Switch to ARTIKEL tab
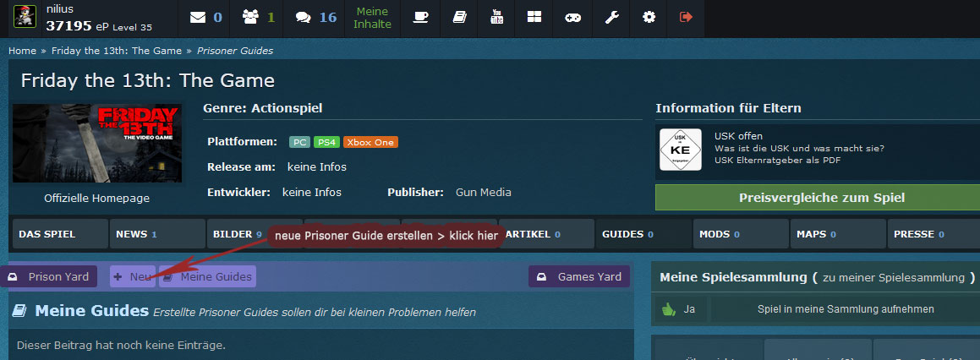Viewport: 980px width, 360px height. 546,234
